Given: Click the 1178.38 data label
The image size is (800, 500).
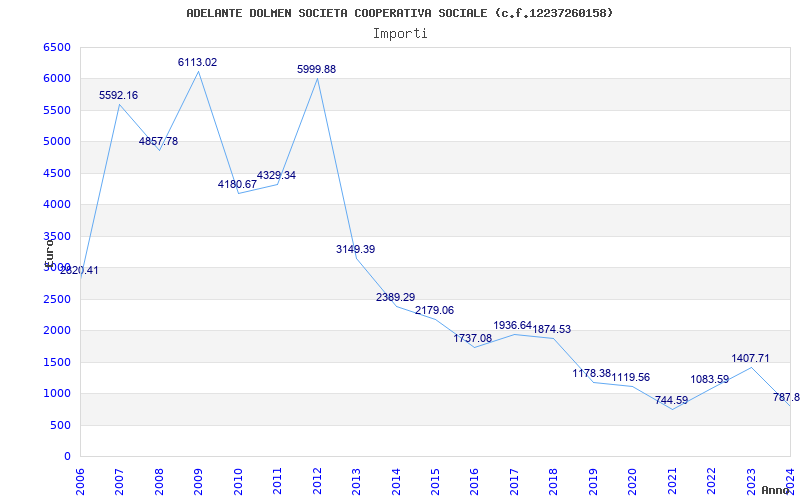Looking at the screenshot, I should pyautogui.click(x=591, y=373).
